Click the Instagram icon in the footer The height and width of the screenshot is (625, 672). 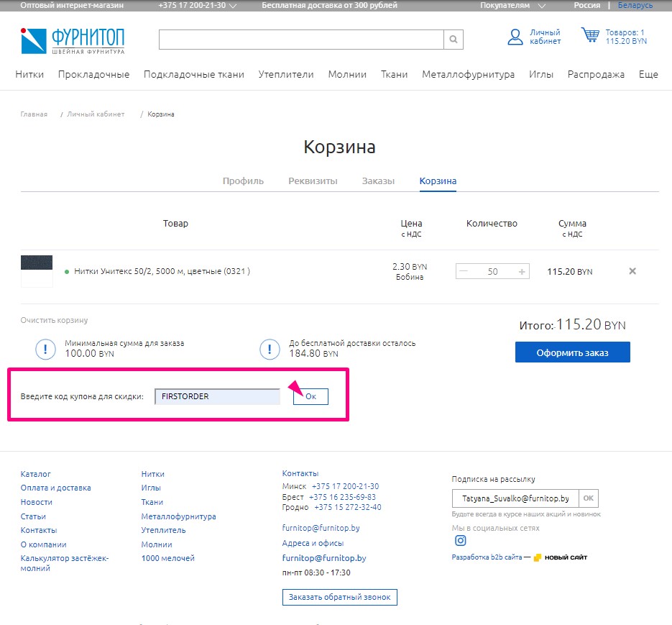(x=460, y=540)
